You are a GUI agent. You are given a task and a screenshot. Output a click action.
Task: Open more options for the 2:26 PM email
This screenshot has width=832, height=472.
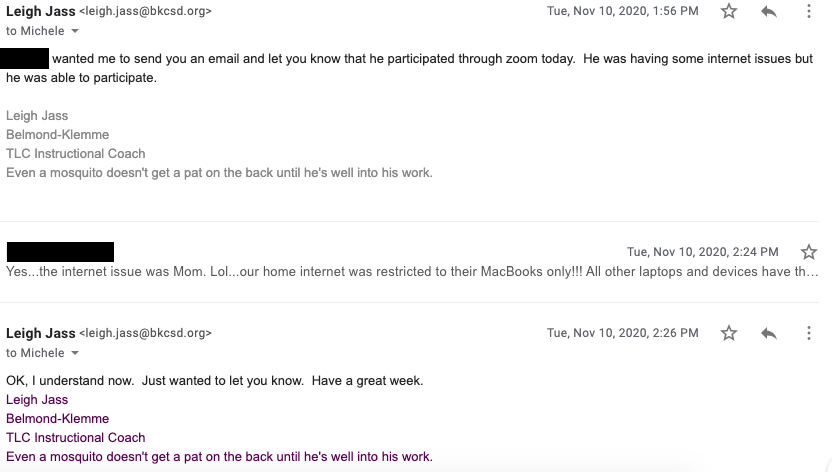pos(809,333)
